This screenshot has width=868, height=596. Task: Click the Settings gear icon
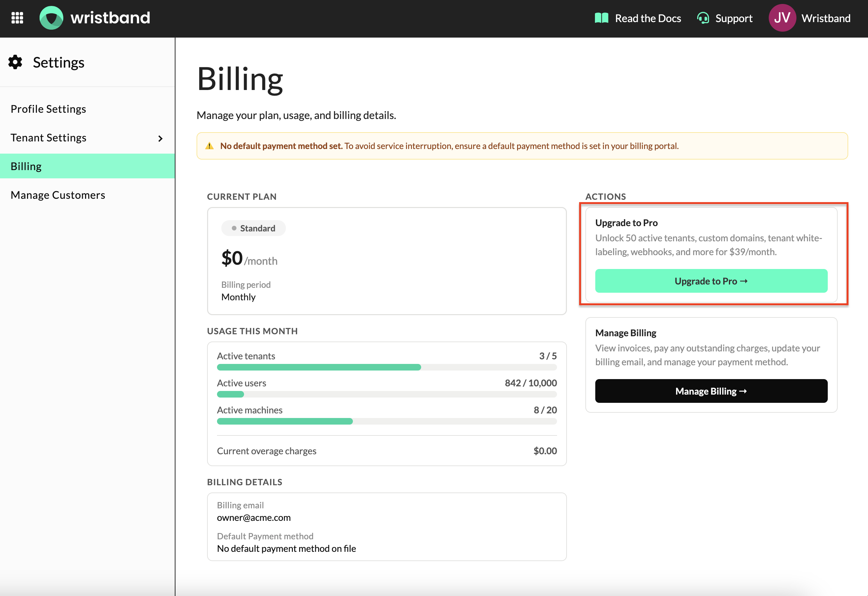[x=15, y=62]
